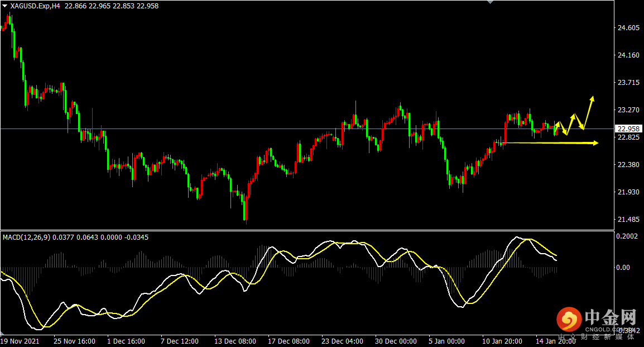Screen dimensions: 644x347
Task: Click the yellow horizontal support line arrowhead
Action: click(595, 143)
